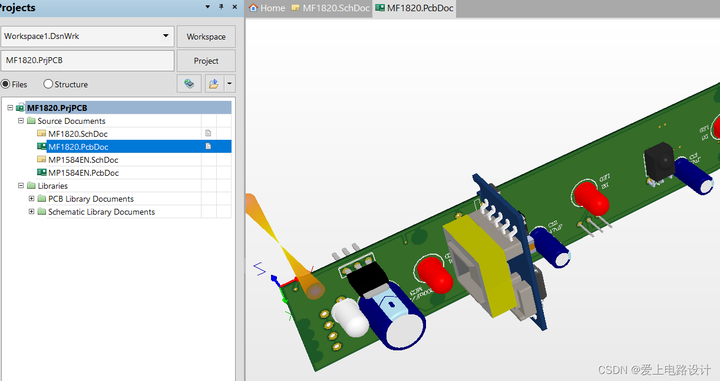Select PCB Library Documents folder
Image resolution: width=720 pixels, height=381 pixels.
click(x=91, y=199)
